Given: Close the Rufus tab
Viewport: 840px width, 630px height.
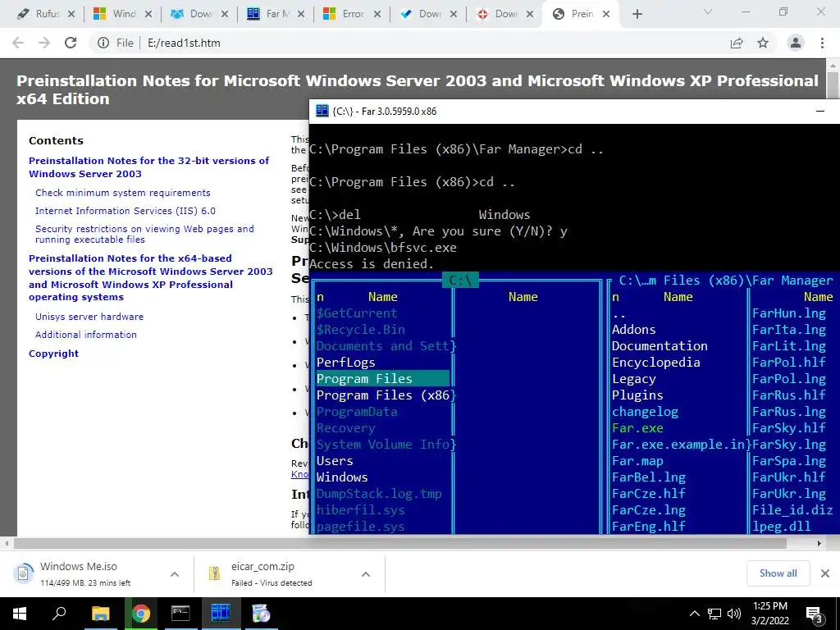Looking at the screenshot, I should click(71, 14).
